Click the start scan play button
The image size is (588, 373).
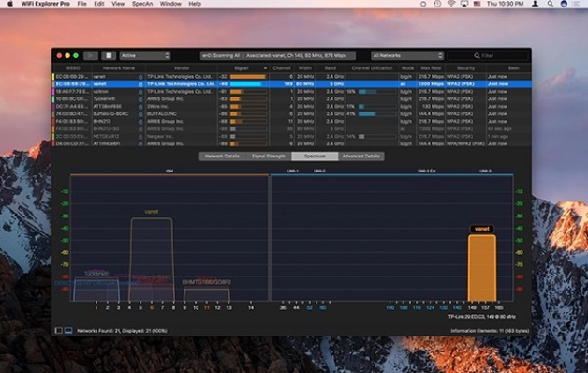point(91,55)
